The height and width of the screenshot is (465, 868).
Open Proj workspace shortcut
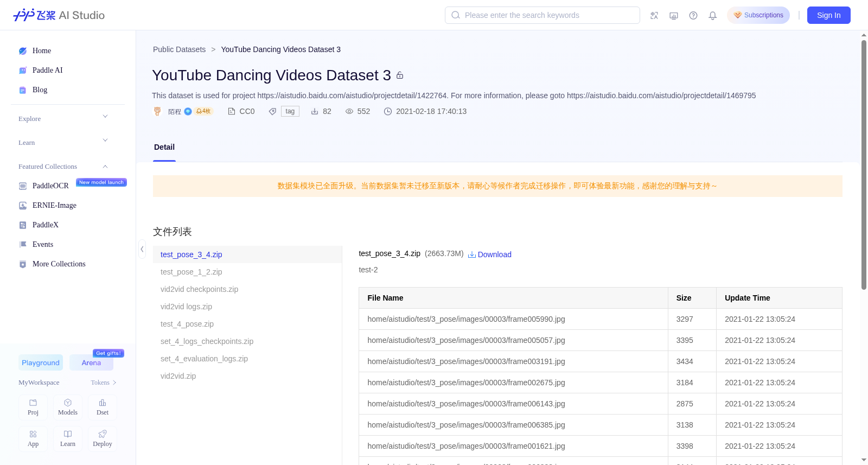[x=33, y=407]
